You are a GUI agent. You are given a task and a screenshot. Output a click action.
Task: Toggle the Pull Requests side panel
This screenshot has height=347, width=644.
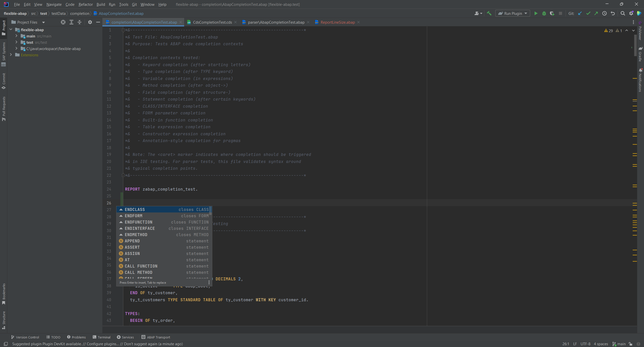click(x=4, y=109)
